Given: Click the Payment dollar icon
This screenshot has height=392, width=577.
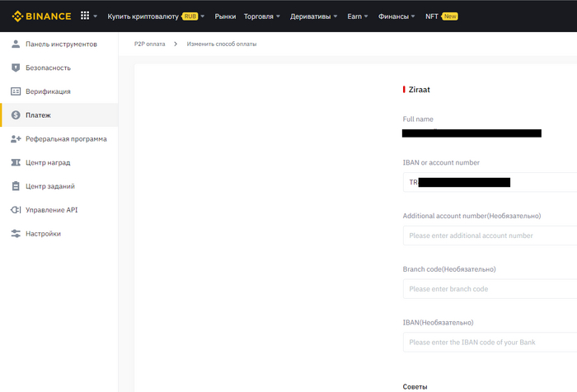Looking at the screenshot, I should click(16, 115).
